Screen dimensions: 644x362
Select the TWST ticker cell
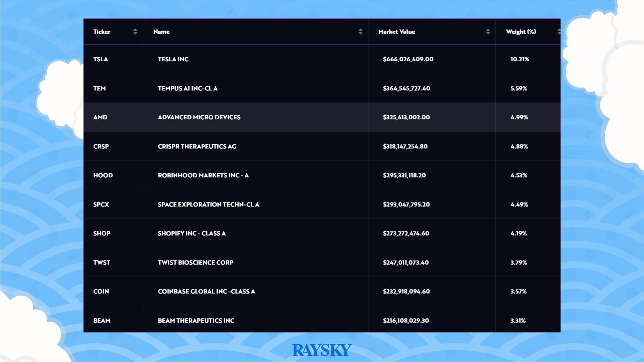click(102, 262)
